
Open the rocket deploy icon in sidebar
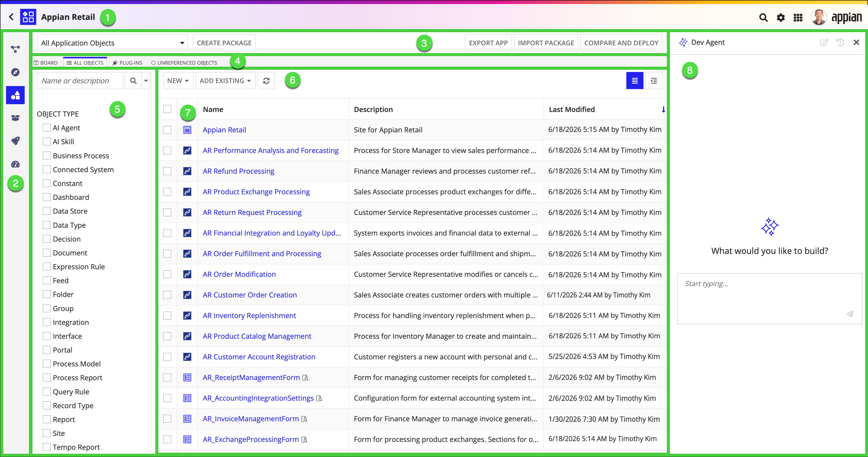coord(16,141)
